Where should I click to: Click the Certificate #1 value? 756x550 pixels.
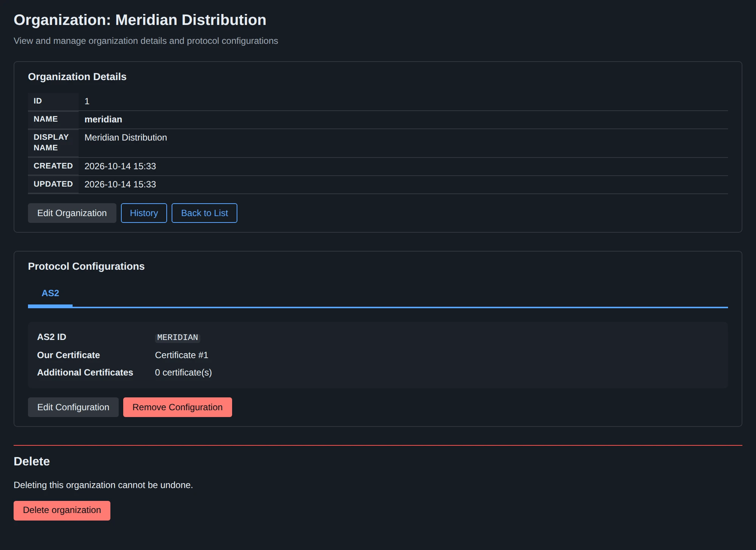[181, 355]
